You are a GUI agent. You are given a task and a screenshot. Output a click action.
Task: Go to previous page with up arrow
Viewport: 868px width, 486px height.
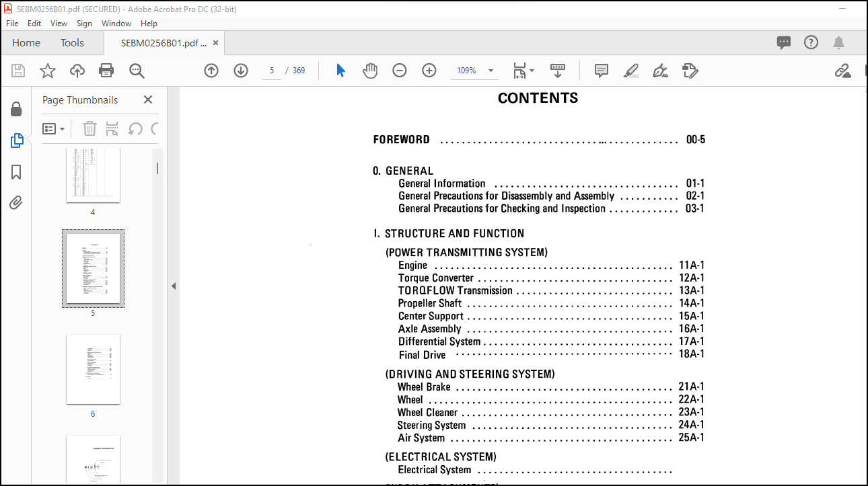coord(211,71)
